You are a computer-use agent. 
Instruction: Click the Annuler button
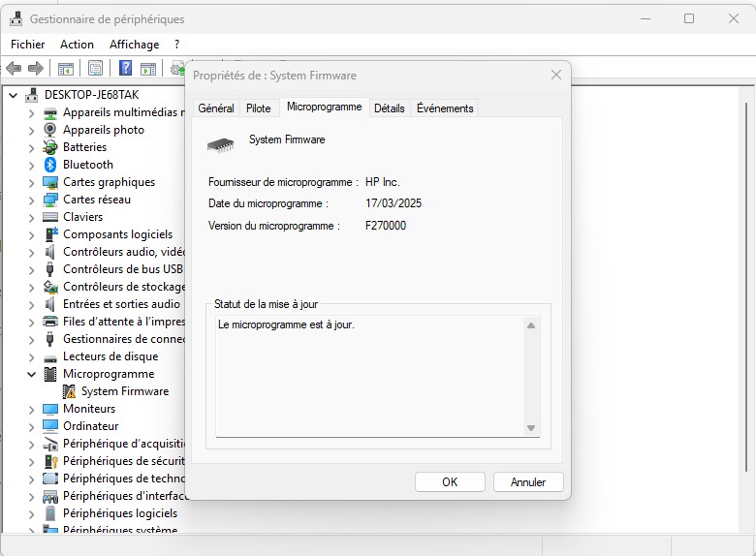click(x=528, y=482)
